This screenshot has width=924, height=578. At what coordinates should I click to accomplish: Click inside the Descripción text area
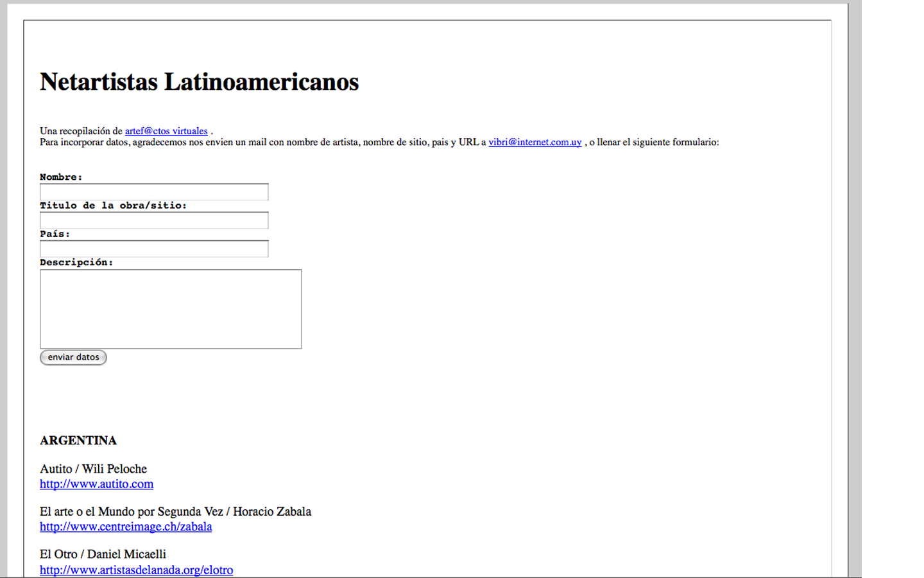[171, 309]
